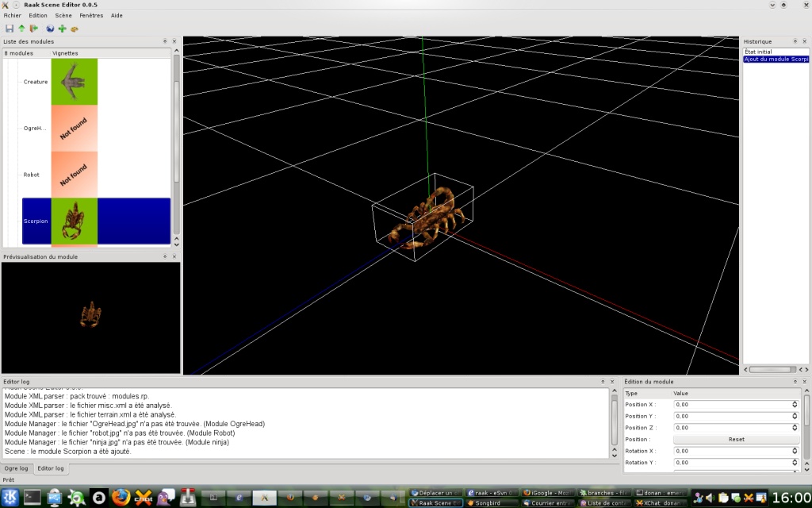Click the clipboard tray icon
Viewport: 812px width, 508px height.
(x=722, y=498)
